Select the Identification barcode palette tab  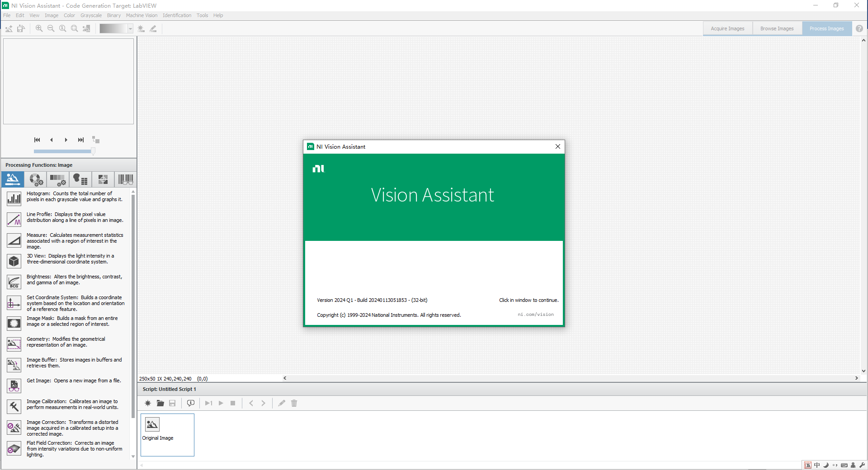coord(125,179)
